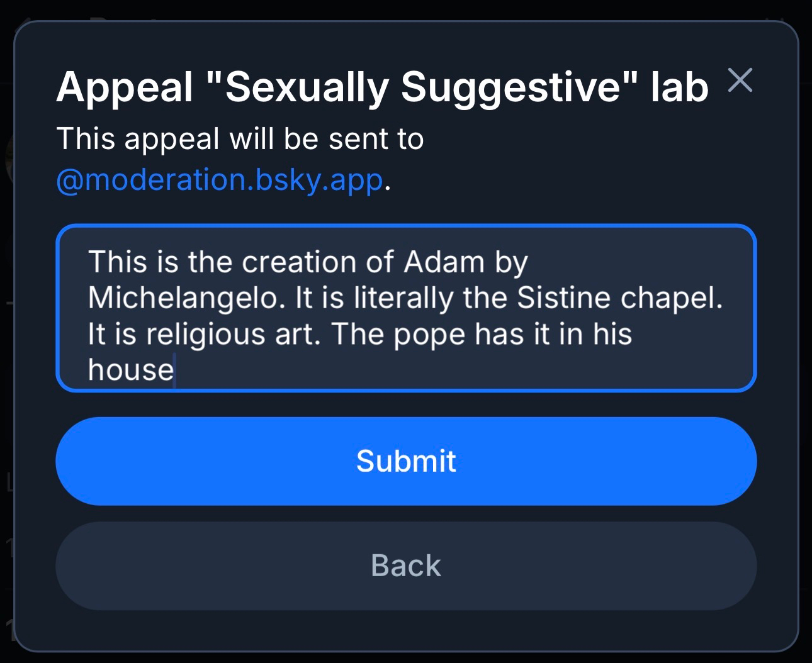Focus the appeal reason text box
The height and width of the screenshot is (663, 812).
(406, 308)
